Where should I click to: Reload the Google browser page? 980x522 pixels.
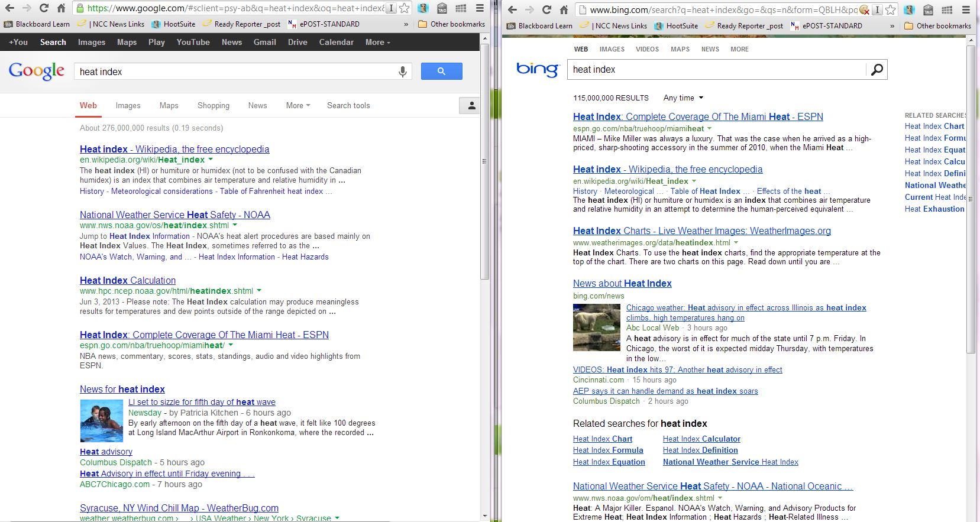[x=44, y=8]
